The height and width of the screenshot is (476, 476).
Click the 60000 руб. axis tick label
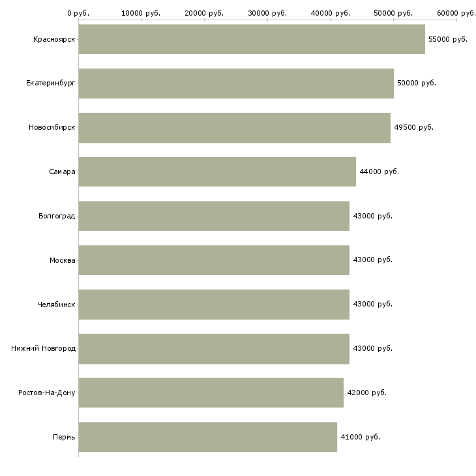point(456,13)
